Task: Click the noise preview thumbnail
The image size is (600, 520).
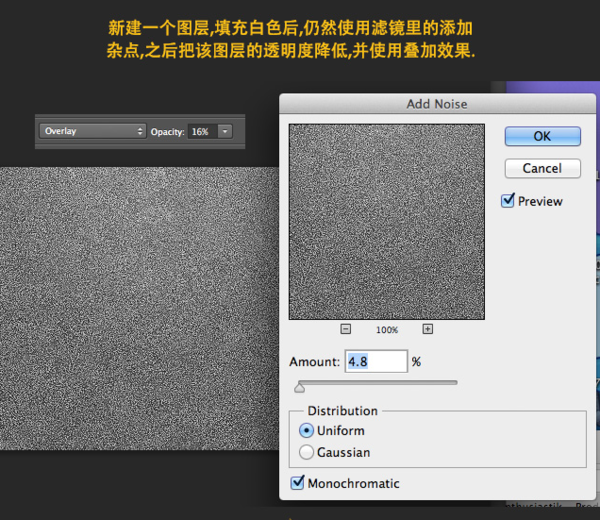Action: click(386, 222)
